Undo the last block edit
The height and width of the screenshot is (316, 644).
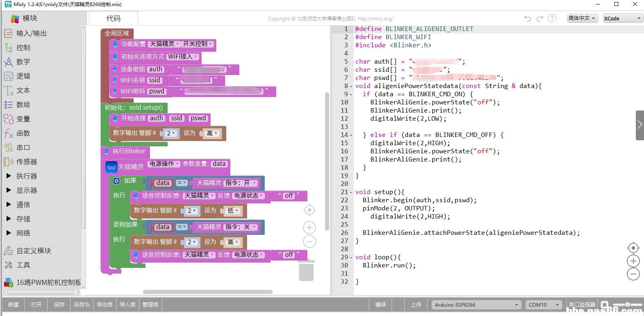pyautogui.click(x=528, y=19)
